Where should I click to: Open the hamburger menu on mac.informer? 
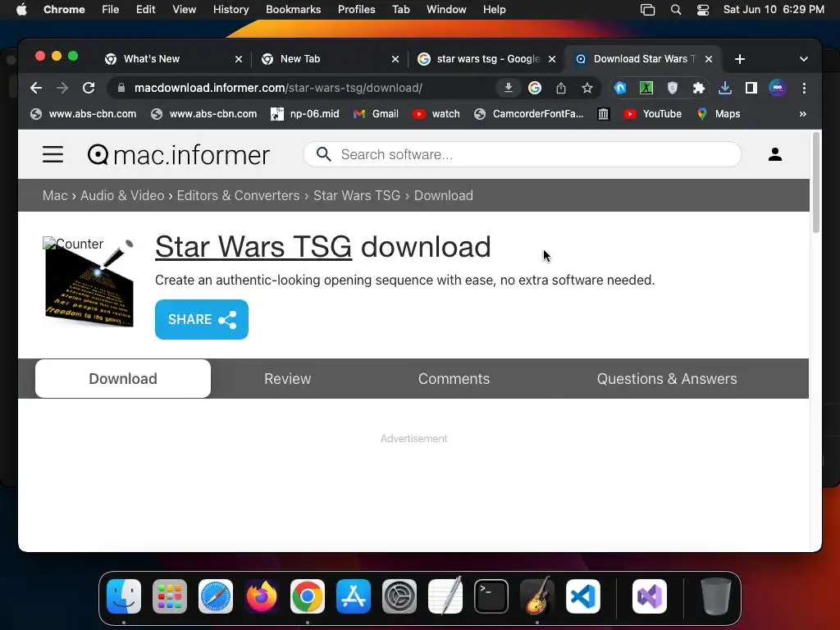[52, 154]
